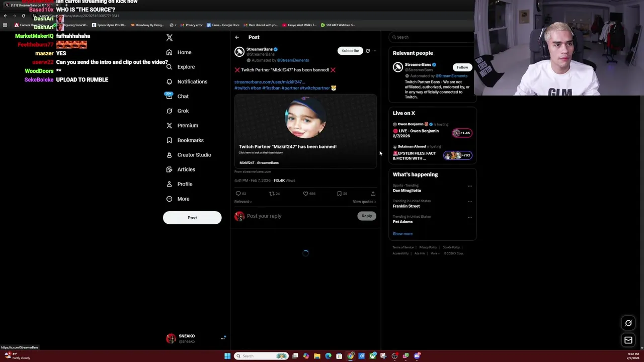Click the X Search box

pyautogui.click(x=433, y=37)
